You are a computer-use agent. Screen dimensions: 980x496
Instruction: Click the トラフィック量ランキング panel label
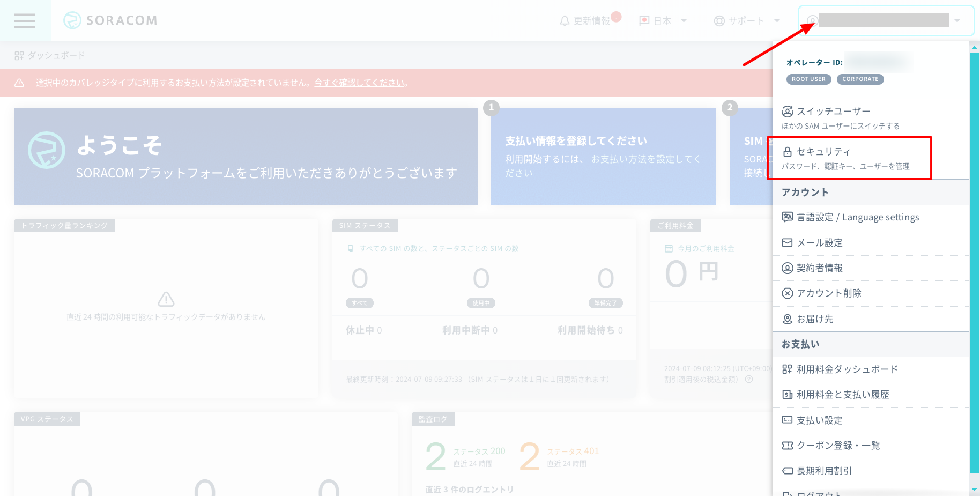click(64, 225)
